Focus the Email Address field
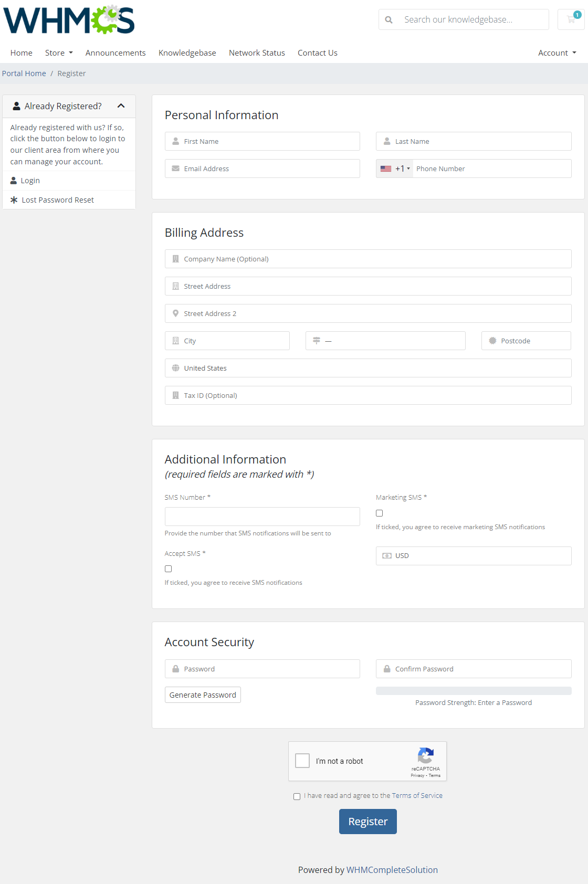The image size is (588, 884). click(262, 169)
